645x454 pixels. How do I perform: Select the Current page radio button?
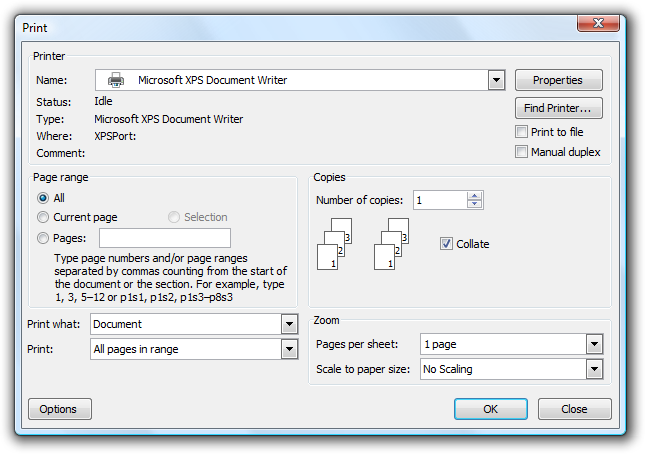click(x=43, y=217)
